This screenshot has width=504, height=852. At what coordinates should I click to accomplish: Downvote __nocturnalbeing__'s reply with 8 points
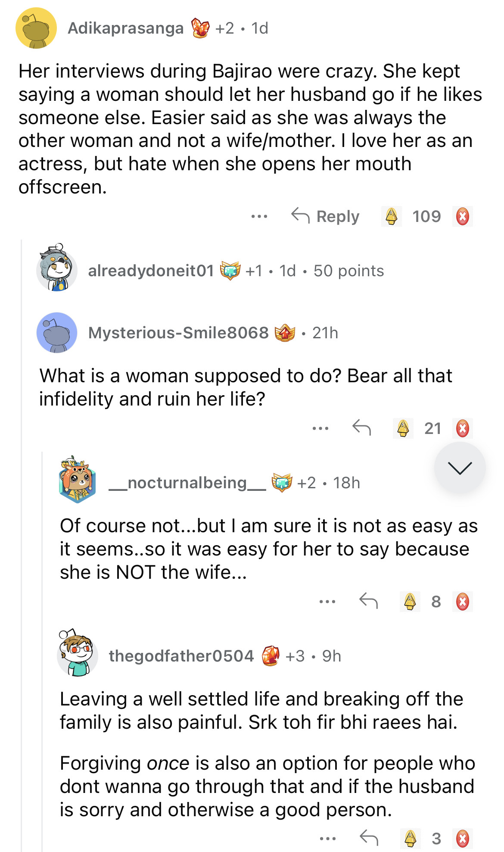(x=463, y=602)
